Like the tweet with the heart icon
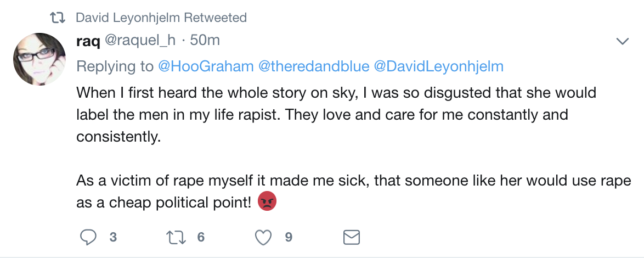Image resolution: width=644 pixels, height=258 pixels. pyautogui.click(x=264, y=237)
